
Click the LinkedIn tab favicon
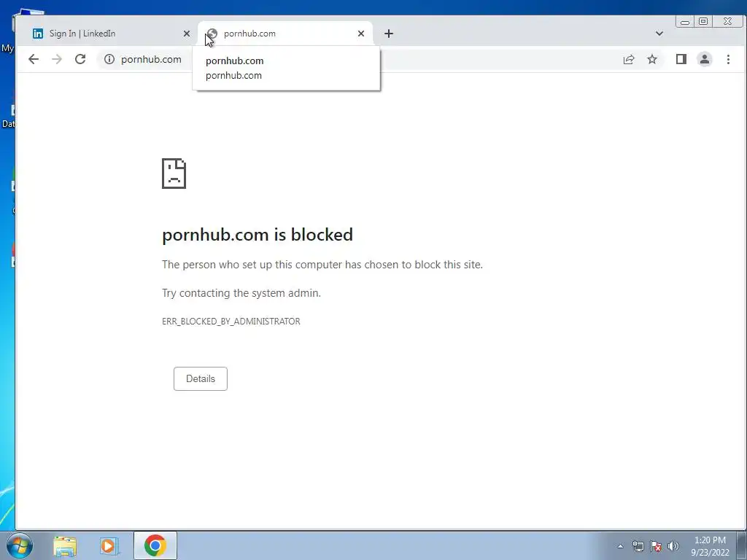pyautogui.click(x=38, y=34)
